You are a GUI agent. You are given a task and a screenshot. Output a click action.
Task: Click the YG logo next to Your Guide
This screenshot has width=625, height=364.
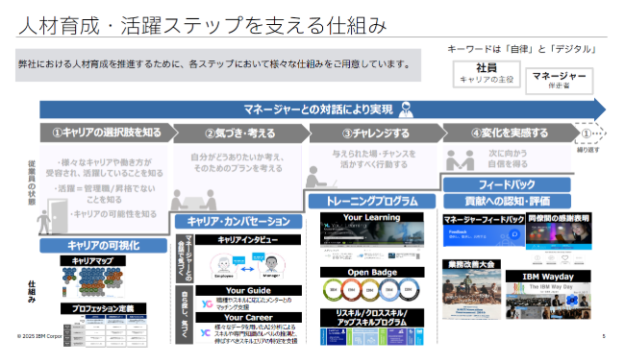point(207,303)
